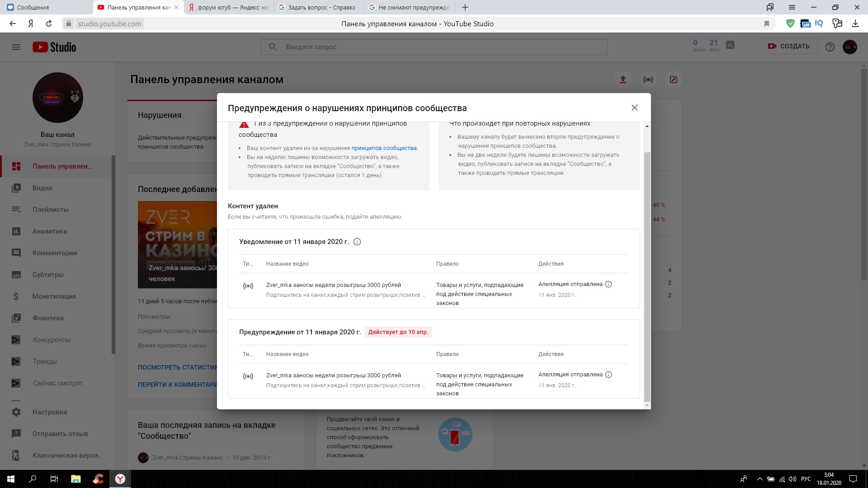Click the browser back arrow

point(13,23)
